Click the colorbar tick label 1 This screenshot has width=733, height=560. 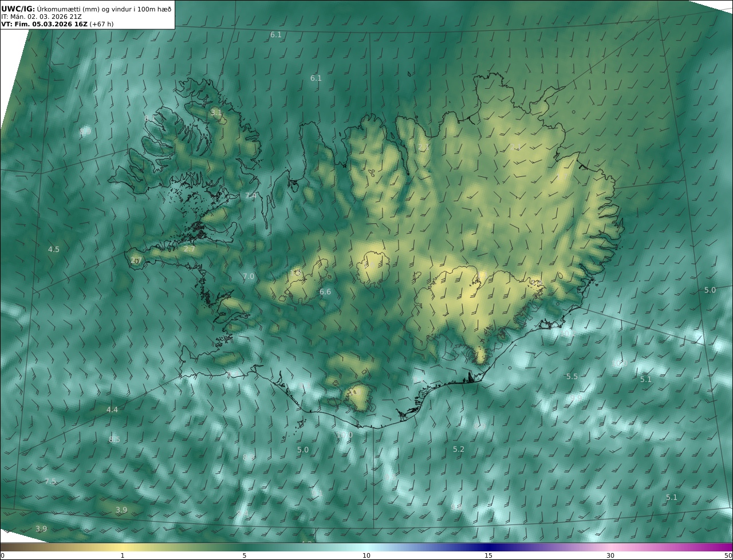(122, 555)
